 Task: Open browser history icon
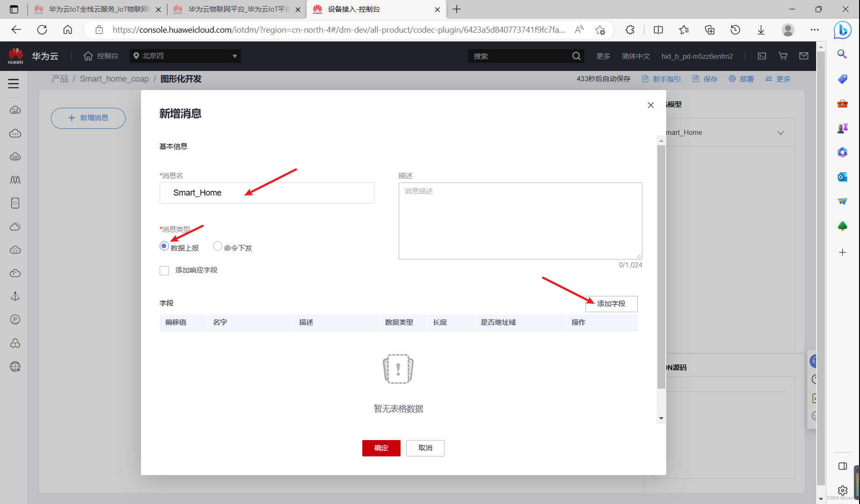tap(735, 30)
